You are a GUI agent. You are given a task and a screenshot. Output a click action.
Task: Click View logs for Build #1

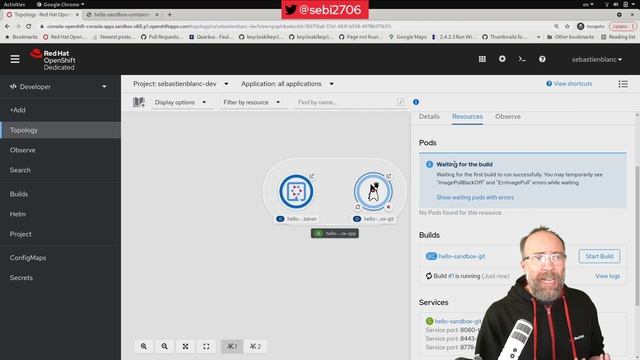tap(607, 276)
